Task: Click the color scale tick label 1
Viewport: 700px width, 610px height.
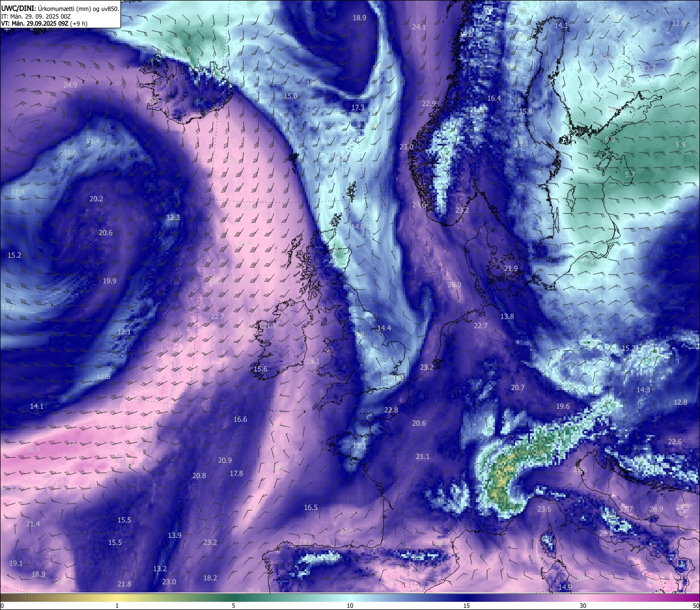Action: [x=117, y=606]
